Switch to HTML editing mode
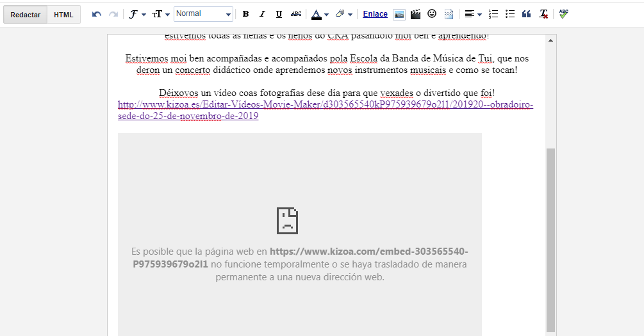The image size is (644, 336). [x=63, y=15]
